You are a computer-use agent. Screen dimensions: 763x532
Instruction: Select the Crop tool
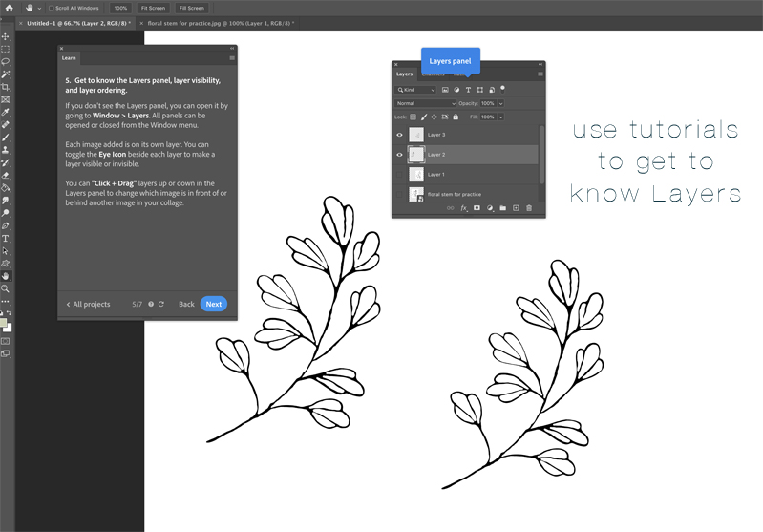[6, 87]
